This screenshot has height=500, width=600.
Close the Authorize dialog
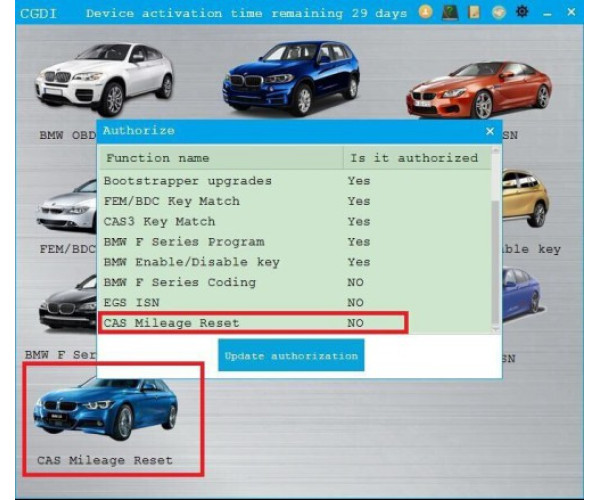[490, 131]
